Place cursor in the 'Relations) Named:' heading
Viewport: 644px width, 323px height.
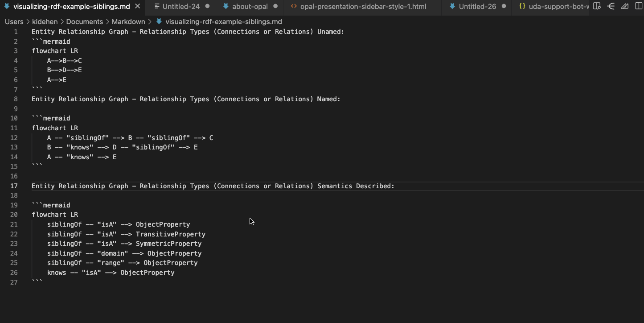click(186, 99)
